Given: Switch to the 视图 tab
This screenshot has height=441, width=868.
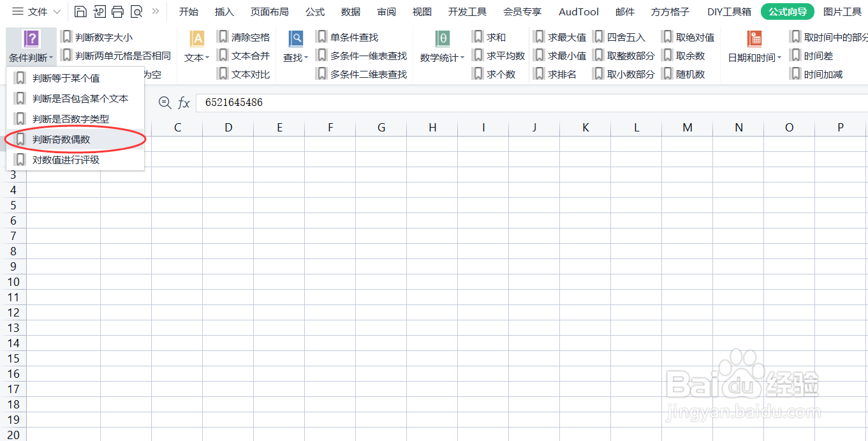Looking at the screenshot, I should point(422,11).
